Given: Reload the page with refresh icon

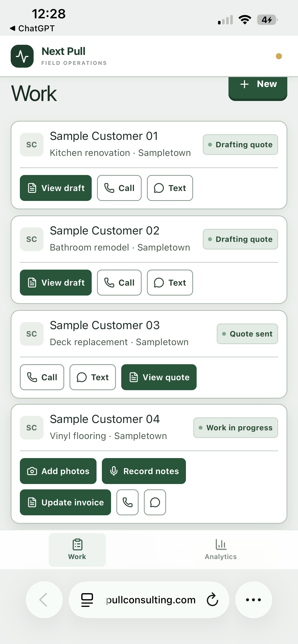Looking at the screenshot, I should tap(212, 600).
